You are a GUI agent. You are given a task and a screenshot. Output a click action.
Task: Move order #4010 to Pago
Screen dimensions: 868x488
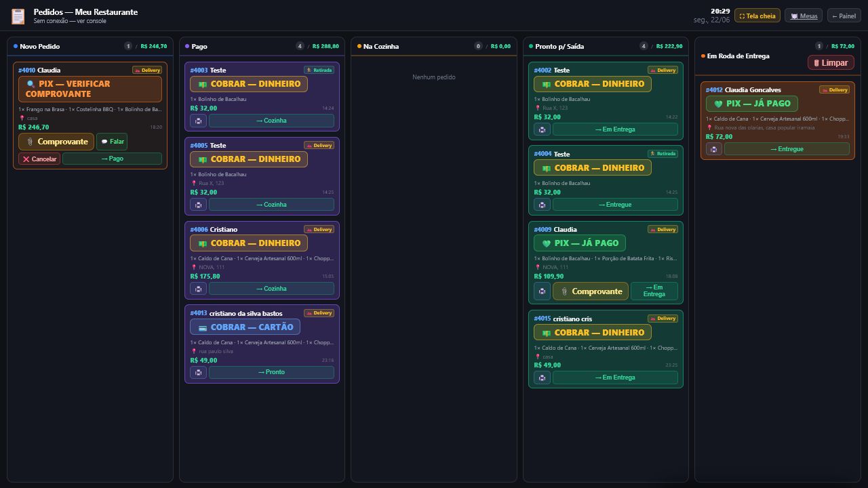pos(112,159)
